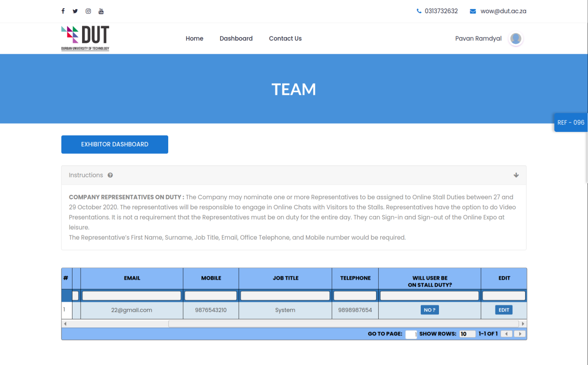Screen dimensions: 588x365
Task: Open the Instagram social icon
Action: click(x=88, y=11)
